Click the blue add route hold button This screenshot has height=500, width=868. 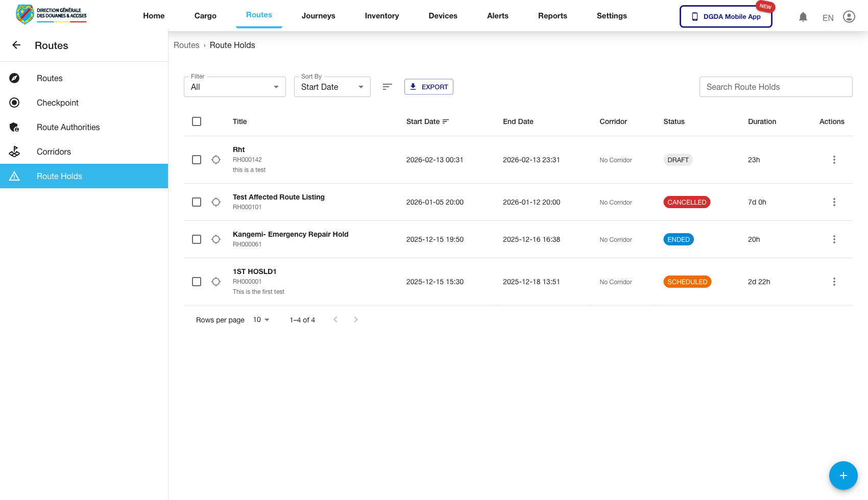pyautogui.click(x=843, y=476)
